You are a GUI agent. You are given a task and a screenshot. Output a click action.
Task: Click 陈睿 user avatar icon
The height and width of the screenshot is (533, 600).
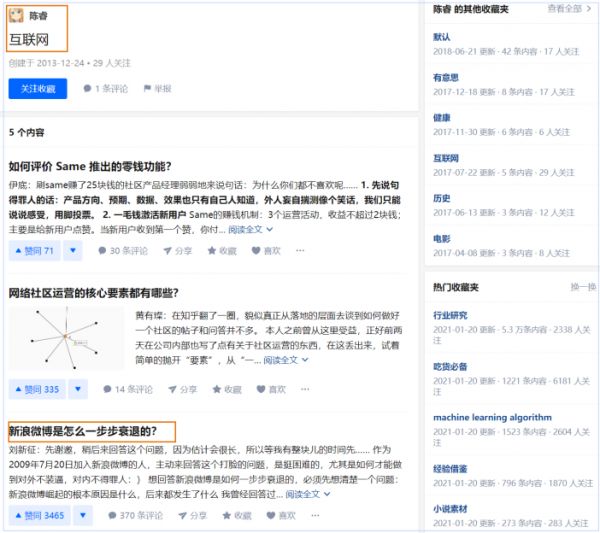pos(18,16)
